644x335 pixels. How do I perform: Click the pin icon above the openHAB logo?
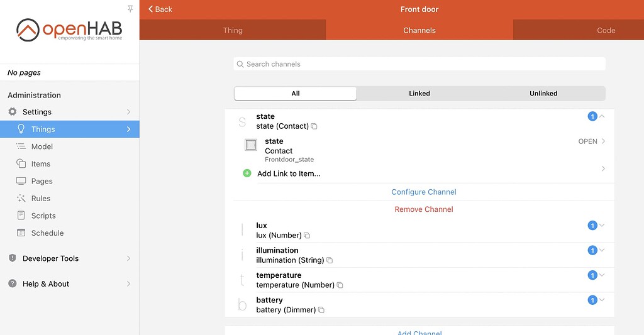tap(130, 8)
